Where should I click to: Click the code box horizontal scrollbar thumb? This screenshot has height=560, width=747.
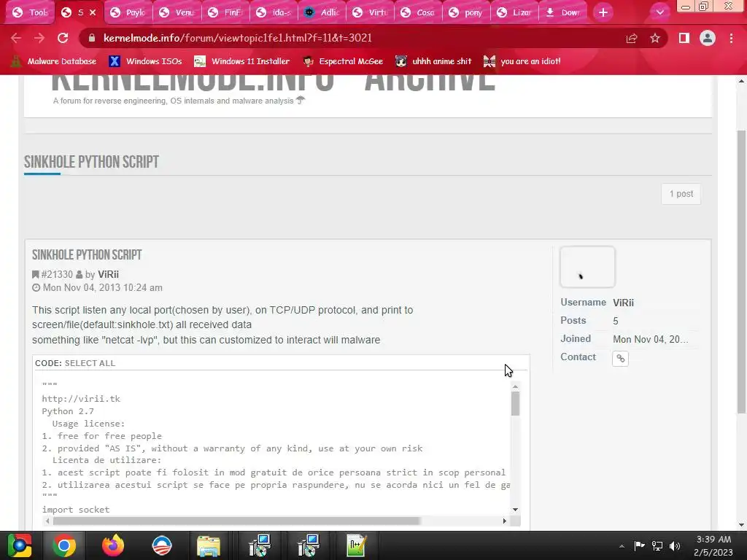tap(237, 521)
